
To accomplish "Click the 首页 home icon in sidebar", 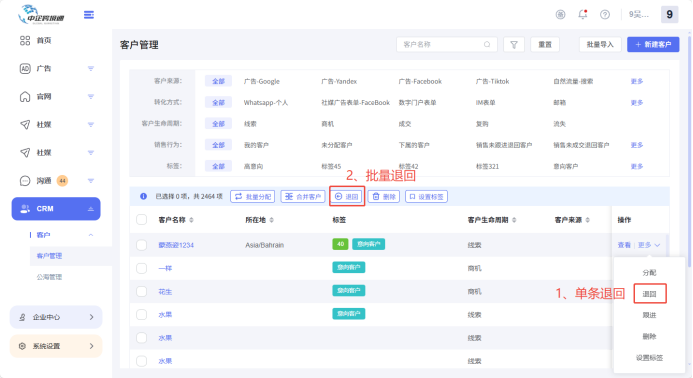I will coord(25,41).
